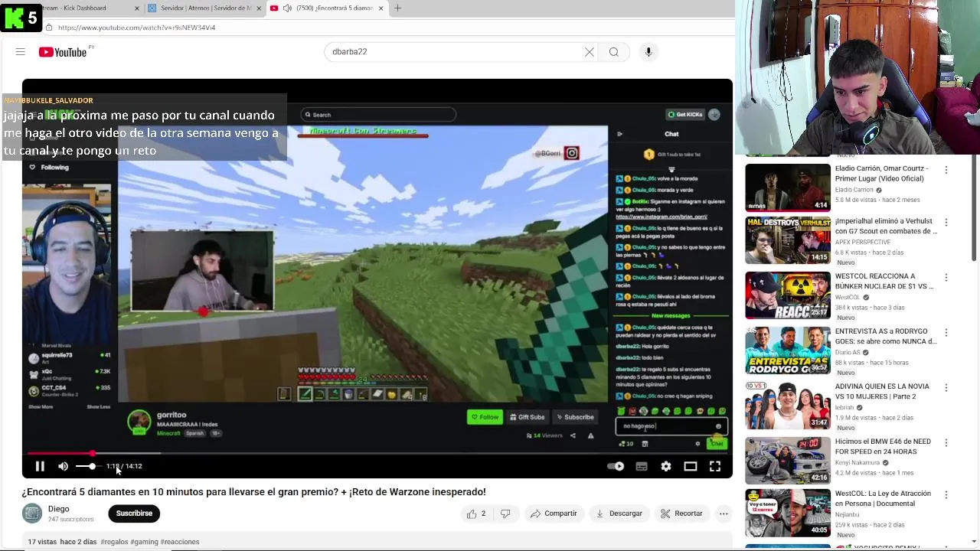View site info icon in address bar

[48, 28]
